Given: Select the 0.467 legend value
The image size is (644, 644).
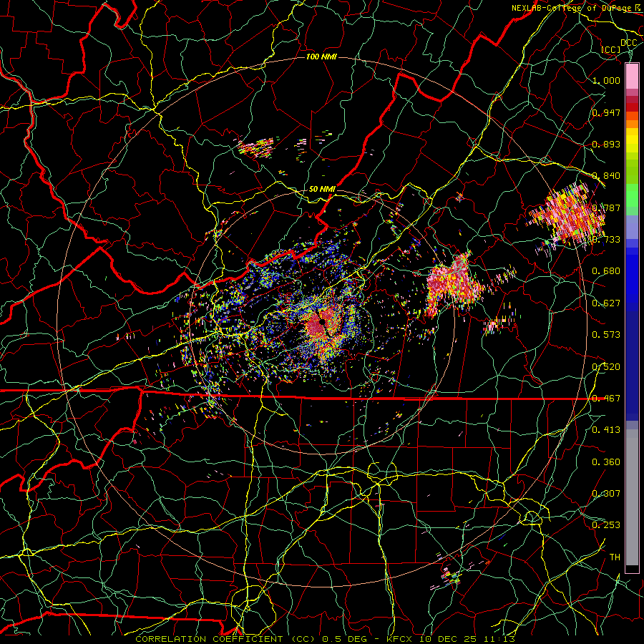Looking at the screenshot, I should pos(606,398).
